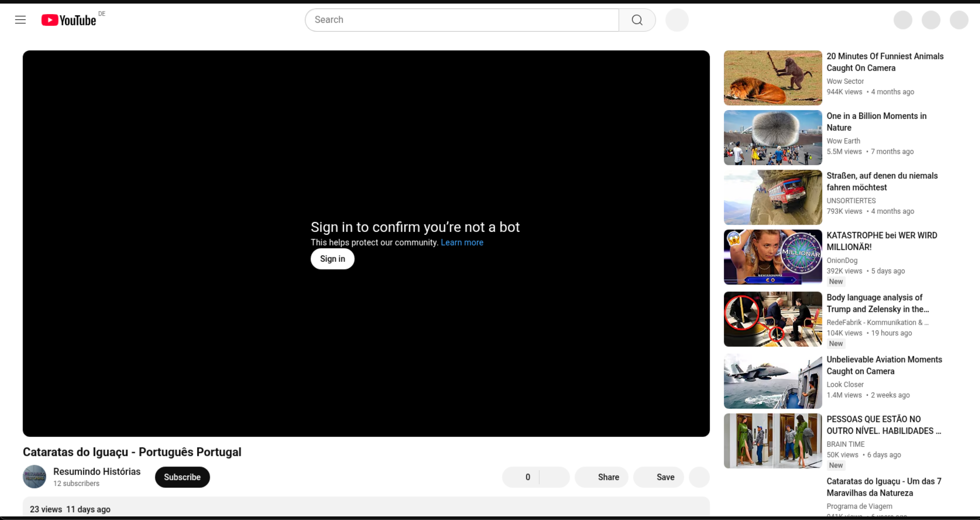
Task: Open Resumindo Histórias channel avatar
Action: pyautogui.click(x=34, y=477)
